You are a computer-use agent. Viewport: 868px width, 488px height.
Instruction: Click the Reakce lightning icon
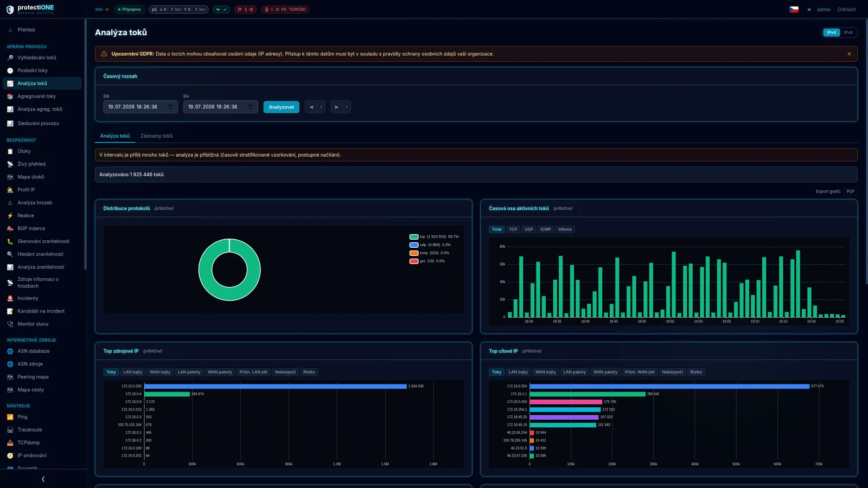[10, 216]
